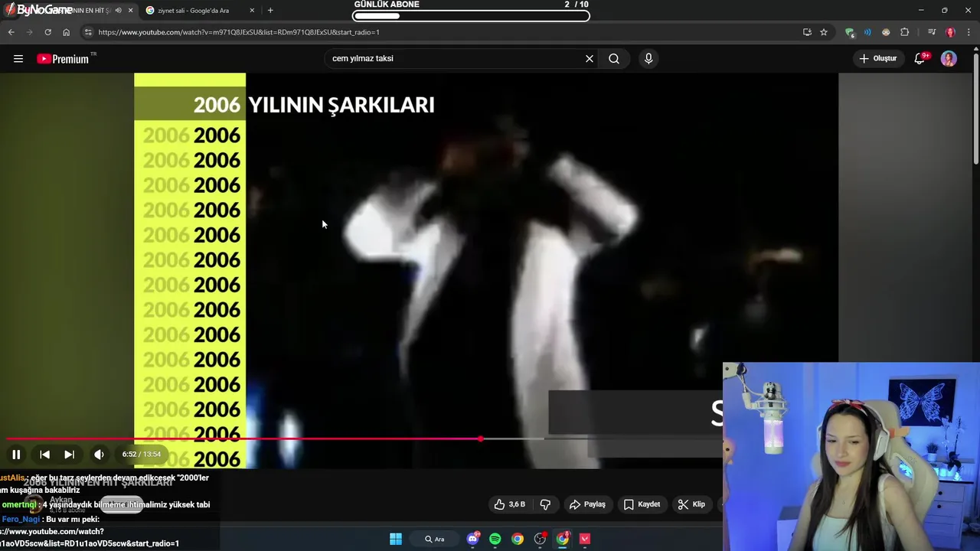
Task: Open Spotify from the taskbar
Action: point(495,539)
